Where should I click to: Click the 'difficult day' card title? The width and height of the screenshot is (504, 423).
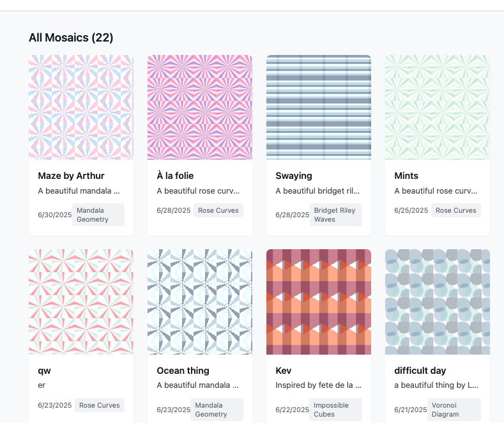point(420,371)
